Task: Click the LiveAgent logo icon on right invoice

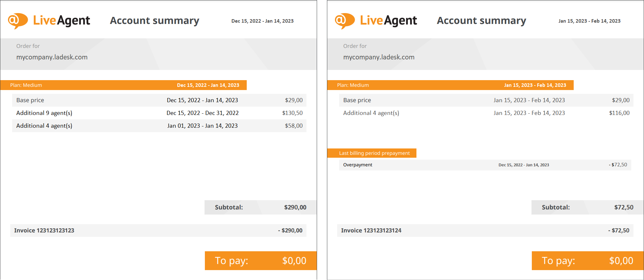Action: click(x=345, y=21)
